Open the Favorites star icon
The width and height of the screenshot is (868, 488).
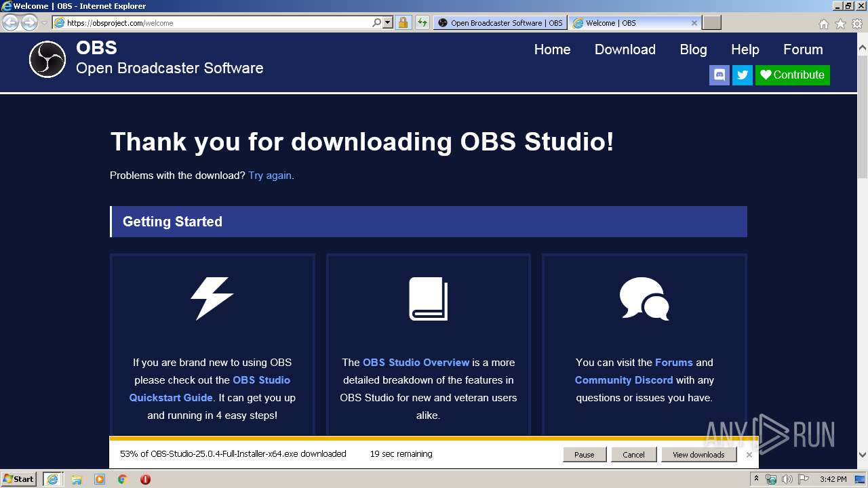[x=840, y=24]
